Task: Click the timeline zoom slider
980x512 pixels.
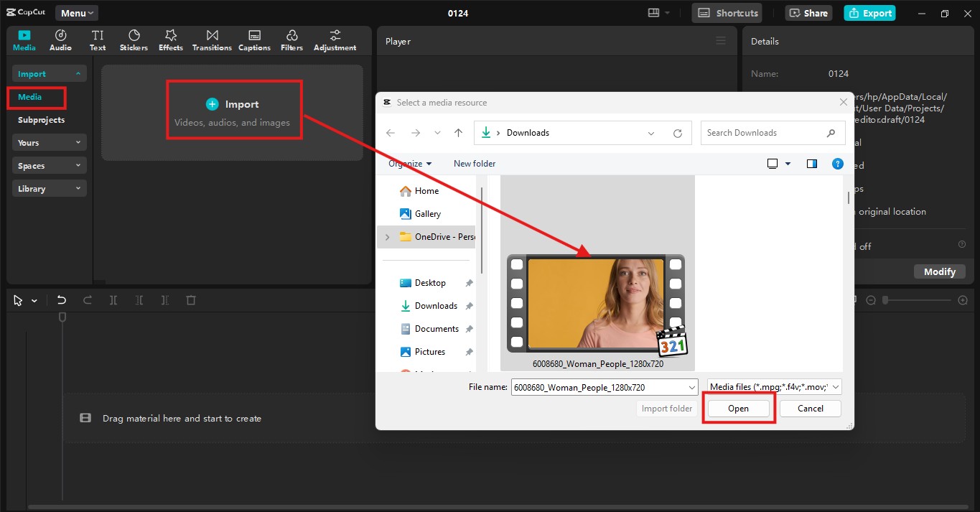Action: click(917, 300)
